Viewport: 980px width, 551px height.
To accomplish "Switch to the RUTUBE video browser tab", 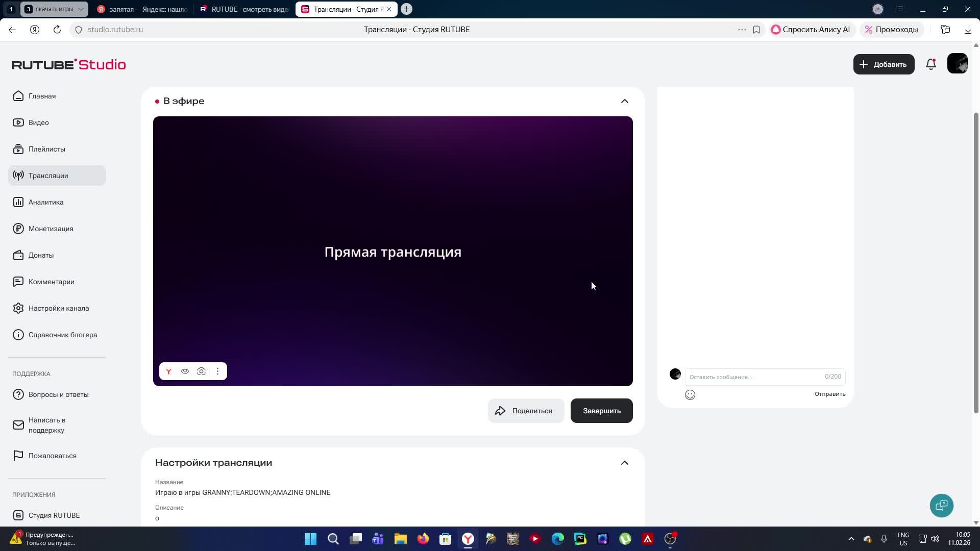I will point(244,9).
